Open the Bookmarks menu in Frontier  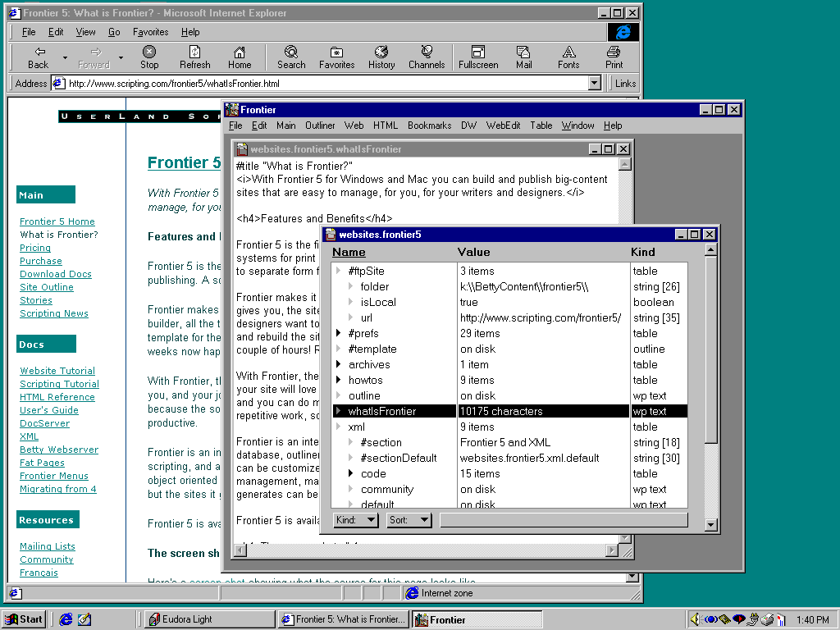tap(429, 126)
